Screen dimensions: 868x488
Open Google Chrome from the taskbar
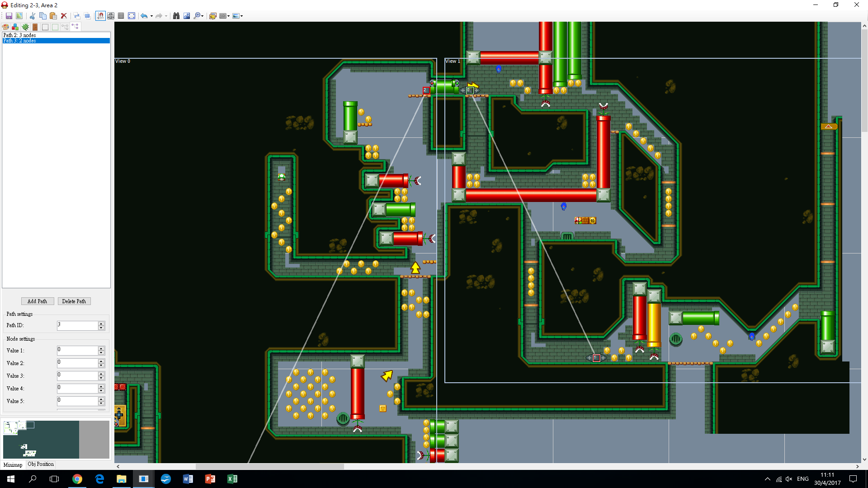(77, 479)
